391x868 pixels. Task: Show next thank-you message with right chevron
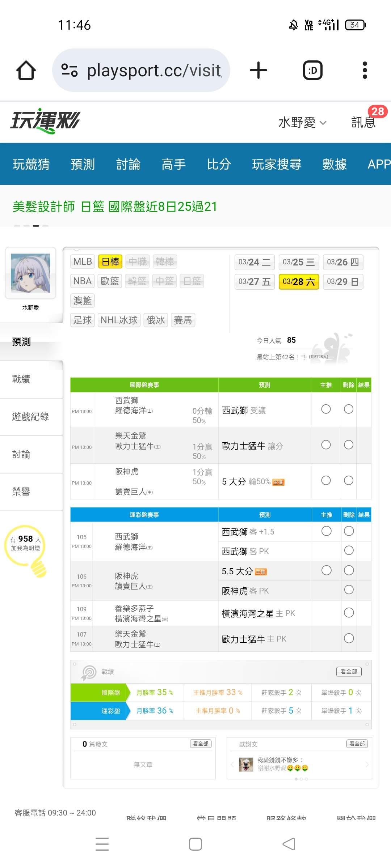(367, 764)
